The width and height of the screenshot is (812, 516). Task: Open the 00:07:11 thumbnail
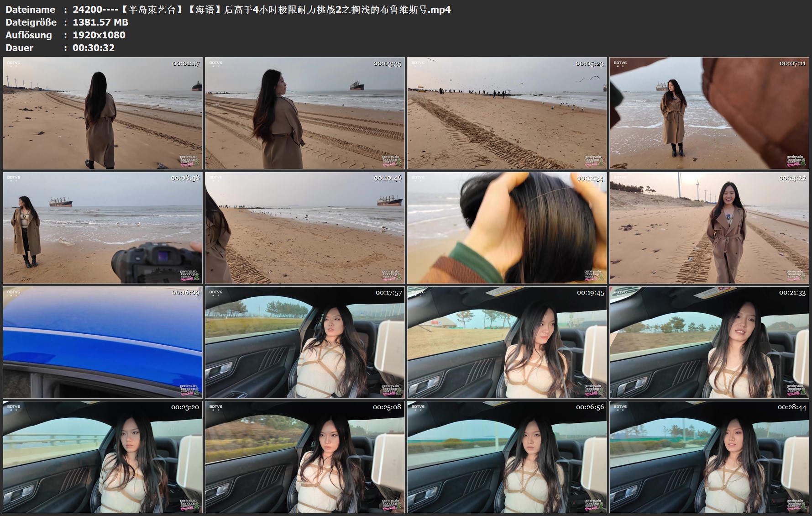click(709, 113)
